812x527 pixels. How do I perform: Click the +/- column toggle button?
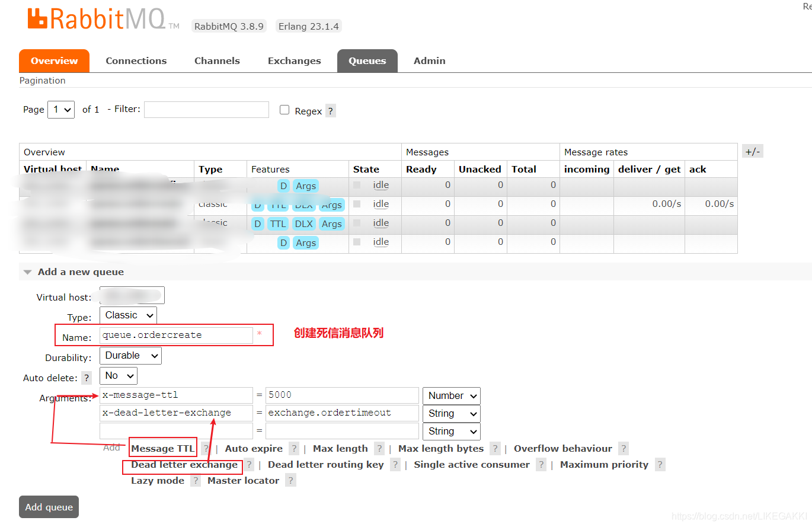click(752, 151)
